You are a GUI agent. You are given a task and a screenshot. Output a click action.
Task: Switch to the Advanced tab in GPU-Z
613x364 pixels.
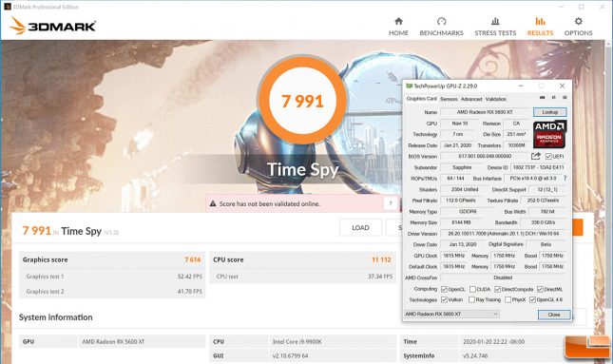pyautogui.click(x=471, y=99)
